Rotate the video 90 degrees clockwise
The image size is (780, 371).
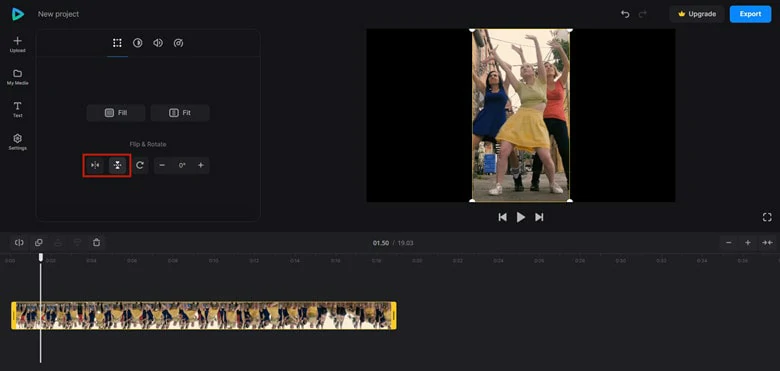coord(140,166)
